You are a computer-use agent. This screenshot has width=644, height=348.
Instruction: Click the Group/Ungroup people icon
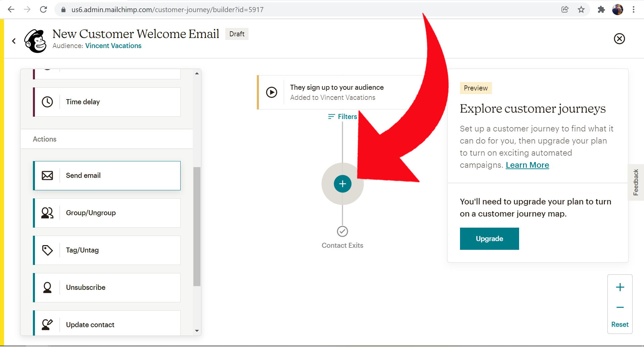click(x=47, y=213)
